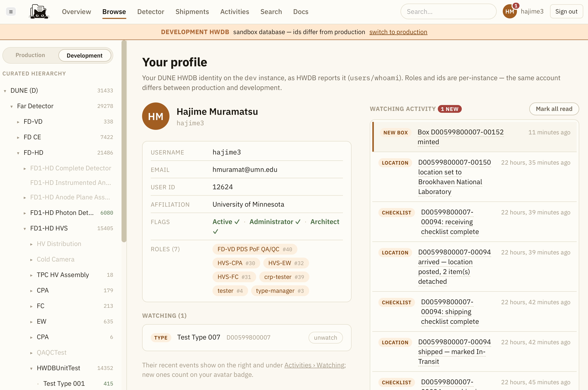Open the Search nav tab
The height and width of the screenshot is (390, 588).
tap(271, 12)
